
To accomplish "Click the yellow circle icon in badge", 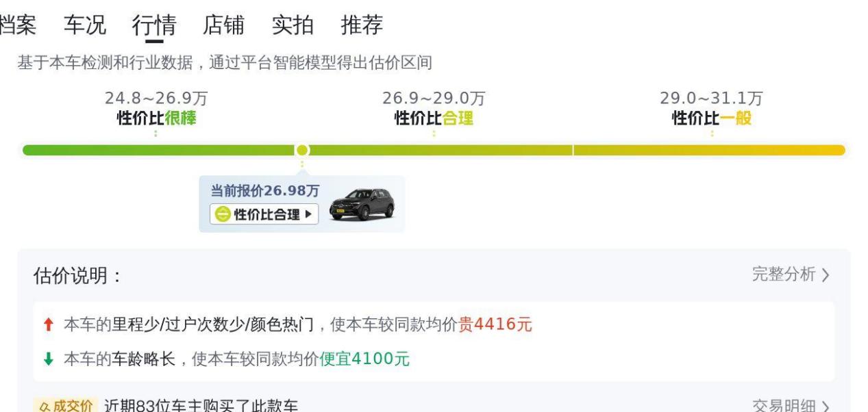I will (x=223, y=215).
